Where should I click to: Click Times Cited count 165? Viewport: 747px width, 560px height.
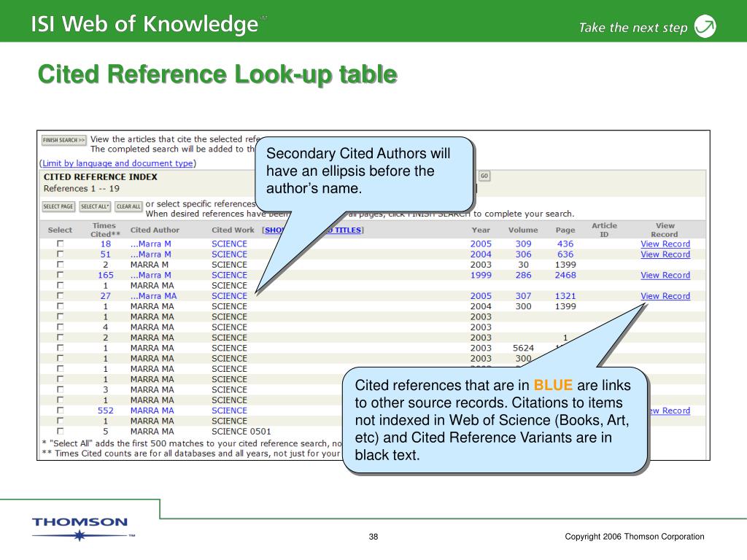pos(105,275)
